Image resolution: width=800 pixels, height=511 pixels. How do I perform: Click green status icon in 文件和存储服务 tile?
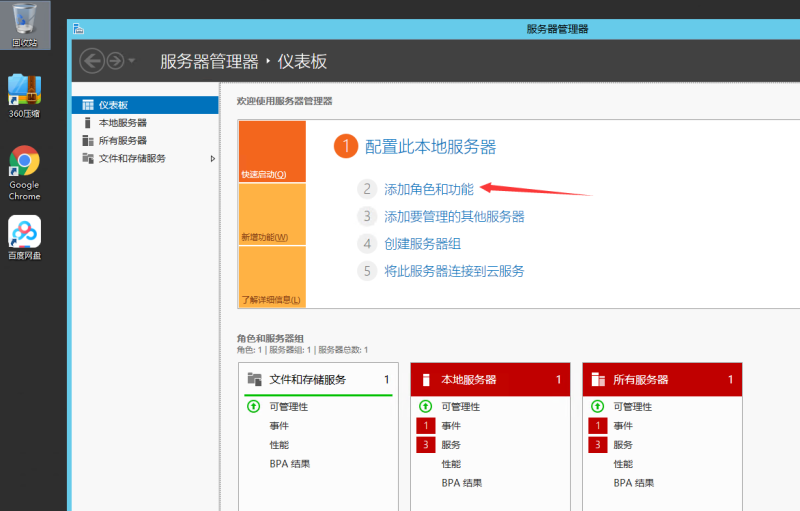[x=254, y=406]
